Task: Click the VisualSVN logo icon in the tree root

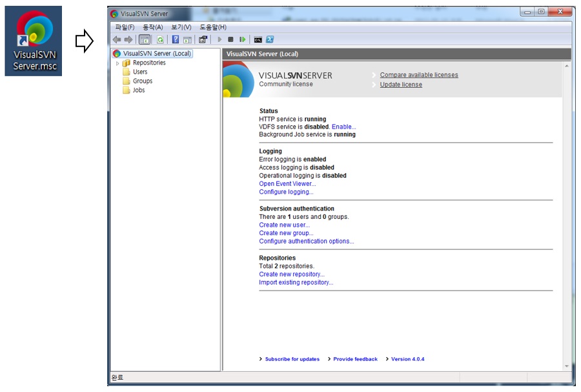Action: point(117,54)
